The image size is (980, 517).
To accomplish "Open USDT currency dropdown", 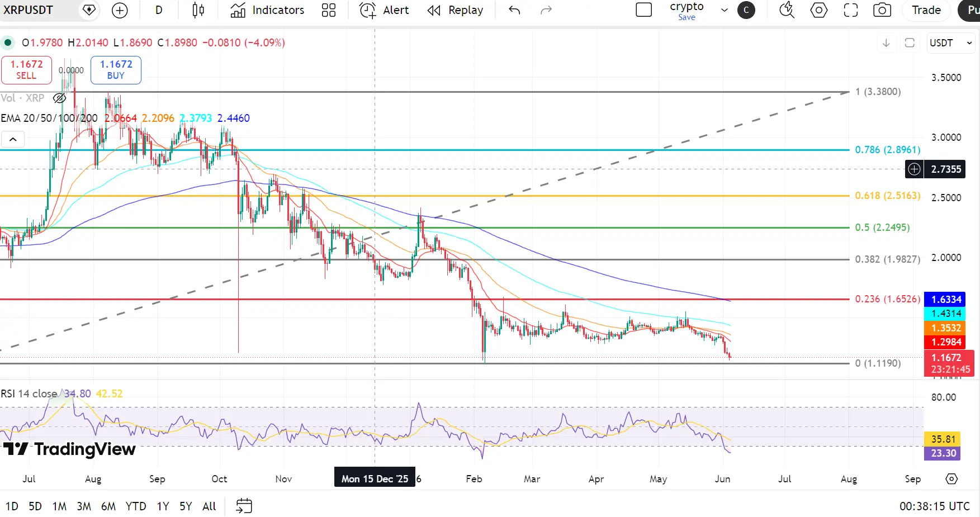I will (x=951, y=43).
